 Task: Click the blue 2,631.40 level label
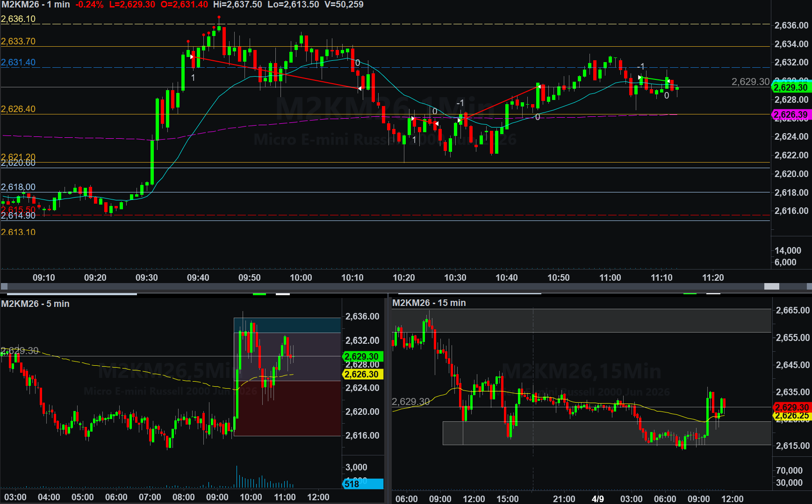tap(18, 62)
